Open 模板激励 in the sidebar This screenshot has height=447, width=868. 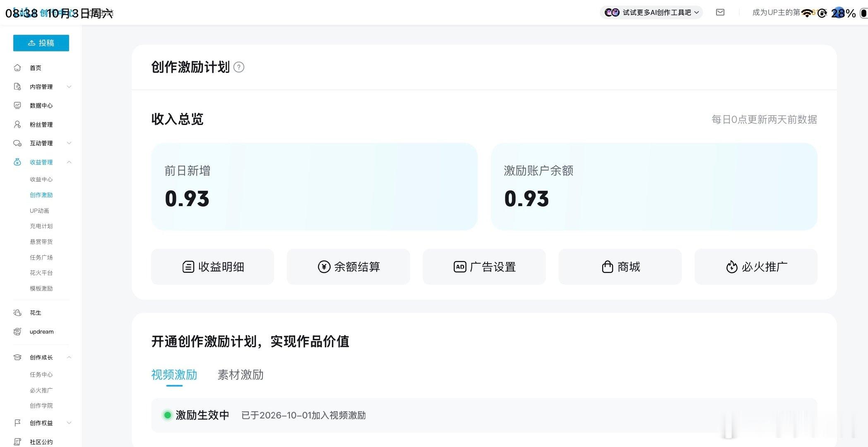41,288
